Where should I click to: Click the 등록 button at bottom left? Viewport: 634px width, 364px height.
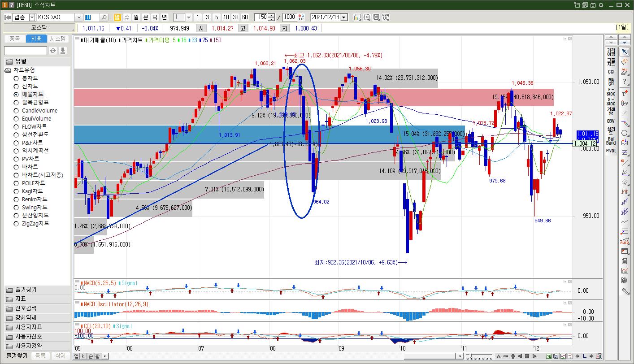click(x=40, y=355)
